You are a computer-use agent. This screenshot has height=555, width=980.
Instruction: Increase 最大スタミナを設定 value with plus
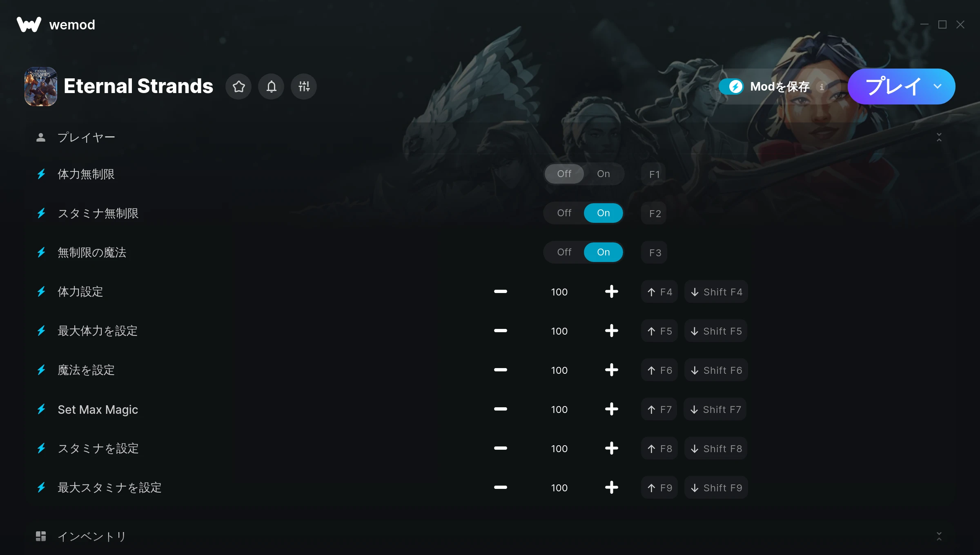[611, 487]
